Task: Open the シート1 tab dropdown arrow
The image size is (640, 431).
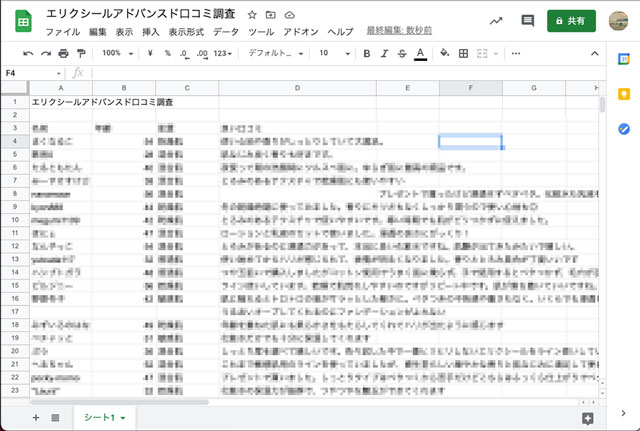Action: tap(122, 418)
